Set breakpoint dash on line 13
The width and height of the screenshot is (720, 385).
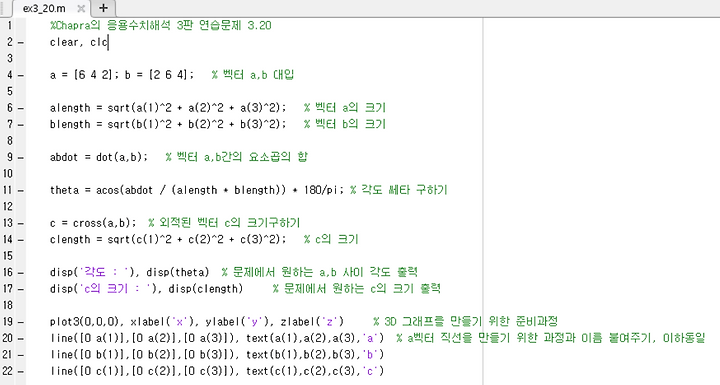point(21,223)
